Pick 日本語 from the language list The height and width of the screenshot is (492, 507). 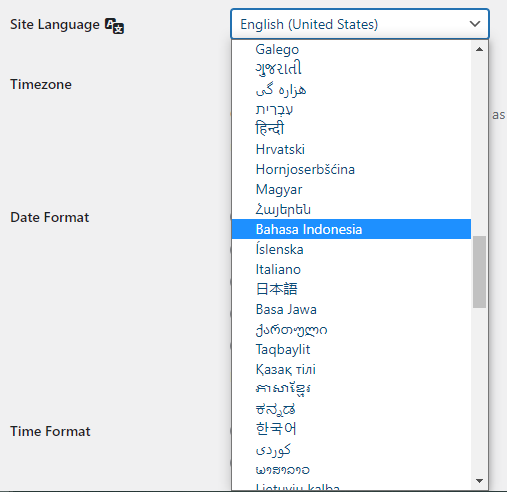point(351,289)
